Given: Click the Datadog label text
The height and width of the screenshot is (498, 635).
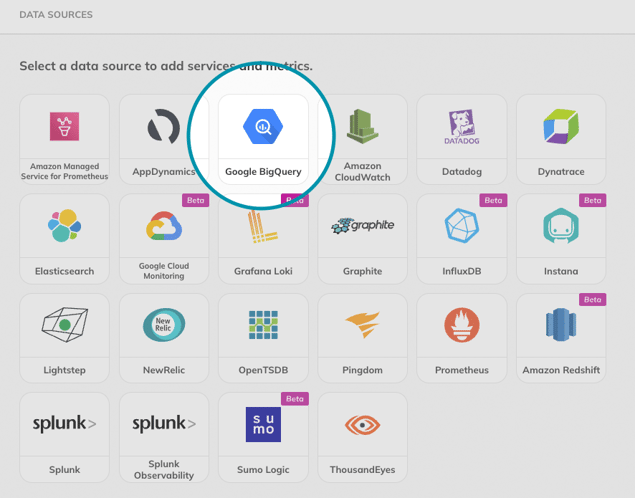Looking at the screenshot, I should [x=462, y=172].
